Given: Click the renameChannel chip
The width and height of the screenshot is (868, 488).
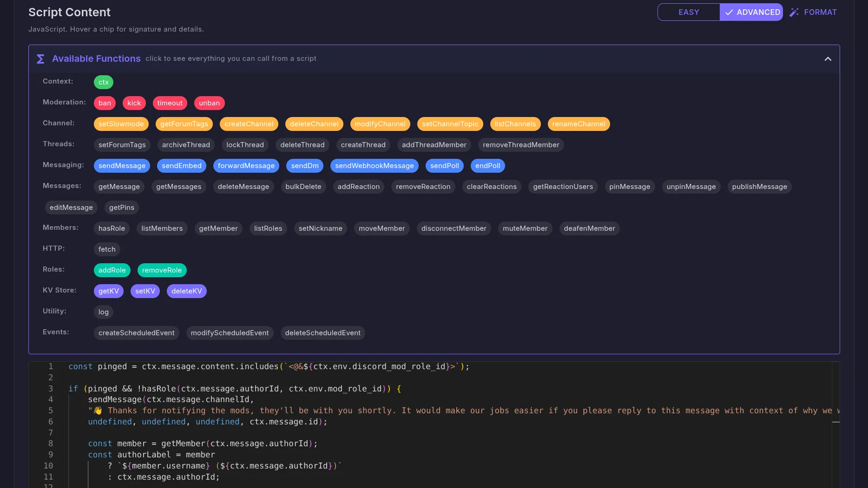Looking at the screenshot, I should [x=579, y=124].
